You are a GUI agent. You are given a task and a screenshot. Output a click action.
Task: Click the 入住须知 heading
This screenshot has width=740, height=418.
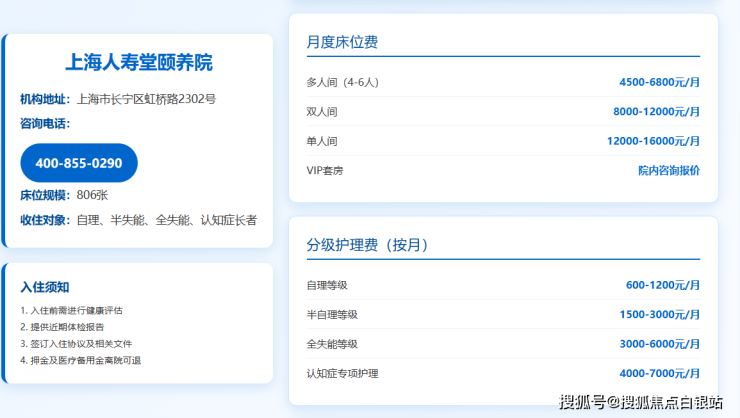click(45, 287)
